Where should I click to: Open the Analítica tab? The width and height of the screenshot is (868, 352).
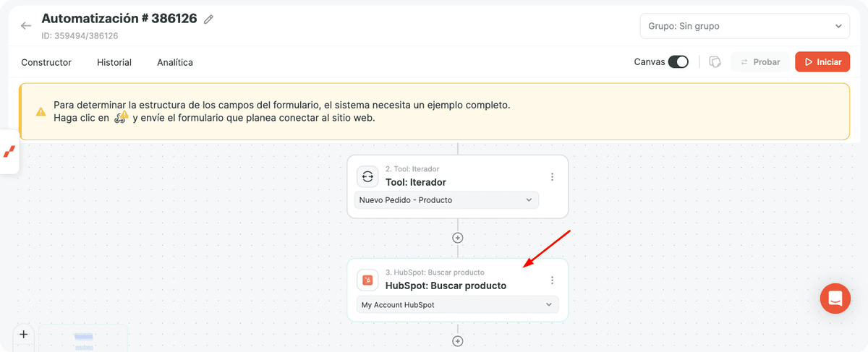(175, 62)
